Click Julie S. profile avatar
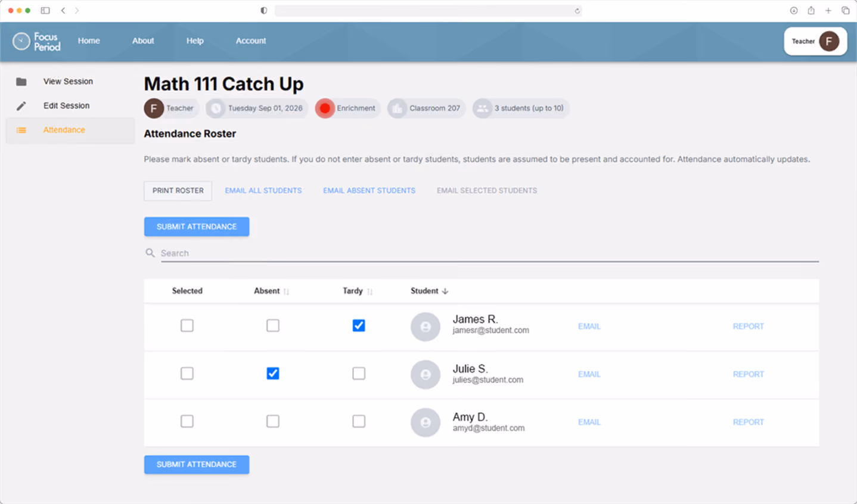Screen dimensions: 857x504 point(426,374)
